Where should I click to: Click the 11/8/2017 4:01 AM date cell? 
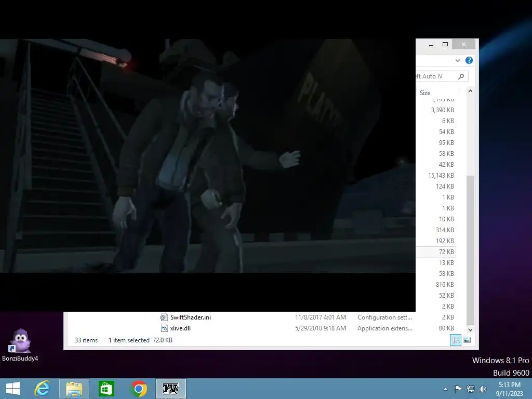[320, 317]
